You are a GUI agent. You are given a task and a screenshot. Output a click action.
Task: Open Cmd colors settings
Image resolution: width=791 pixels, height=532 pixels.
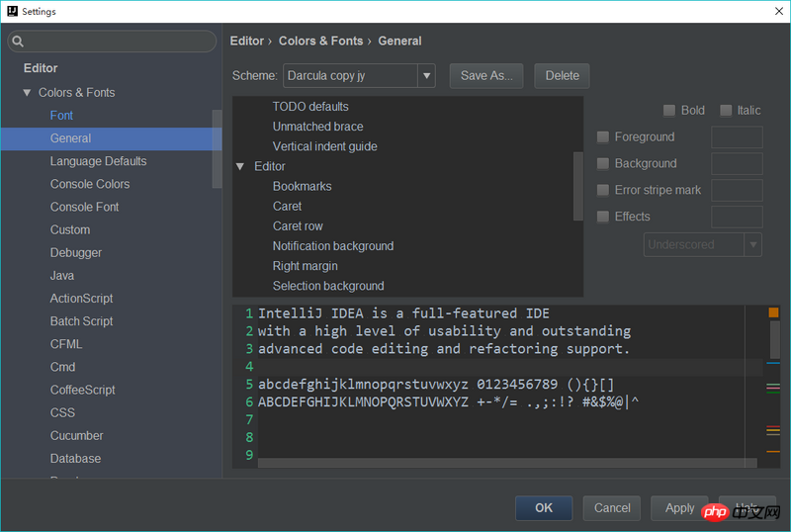(62, 367)
